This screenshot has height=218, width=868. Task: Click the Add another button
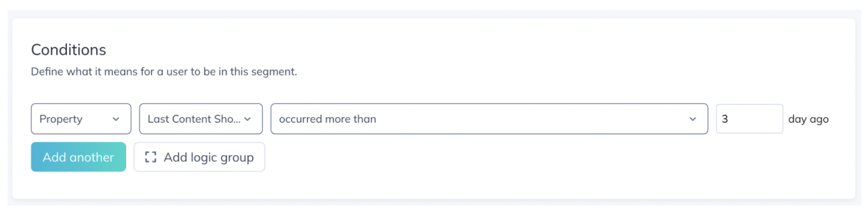point(78,157)
